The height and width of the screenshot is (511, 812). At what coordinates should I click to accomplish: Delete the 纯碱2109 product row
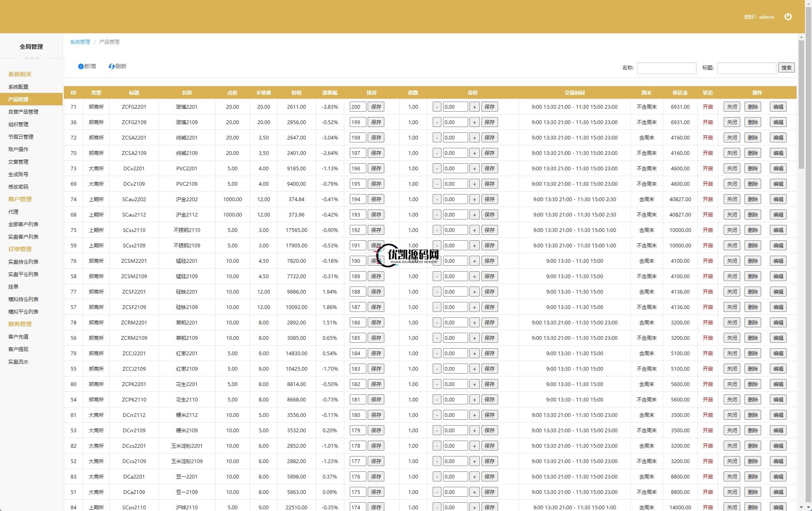752,153
